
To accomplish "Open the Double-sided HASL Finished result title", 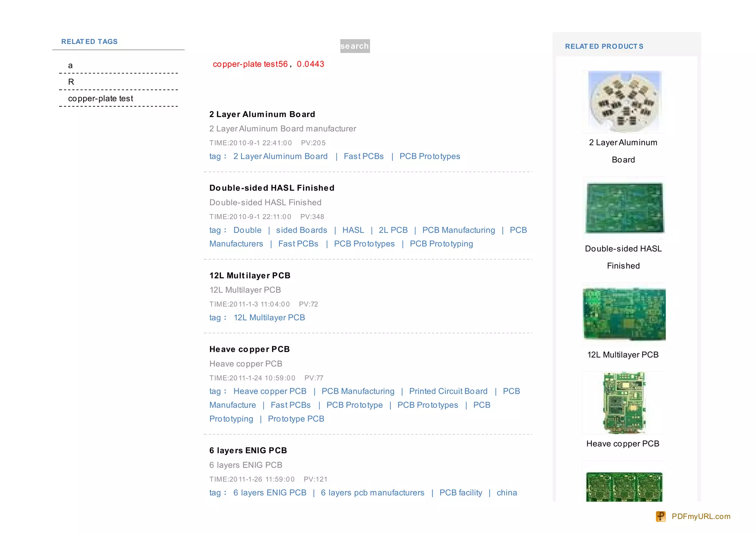I will 272,188.
